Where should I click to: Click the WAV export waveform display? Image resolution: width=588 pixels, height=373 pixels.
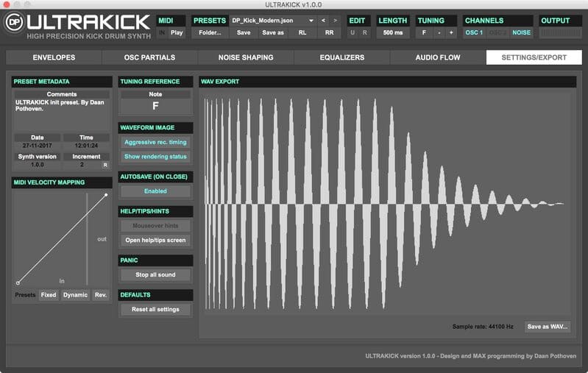tap(387, 205)
